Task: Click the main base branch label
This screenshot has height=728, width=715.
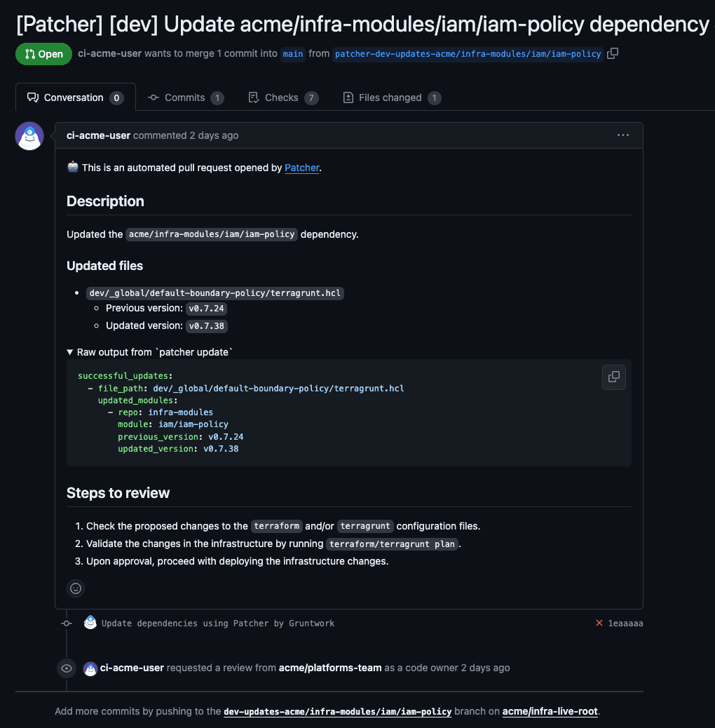Action: coord(294,54)
